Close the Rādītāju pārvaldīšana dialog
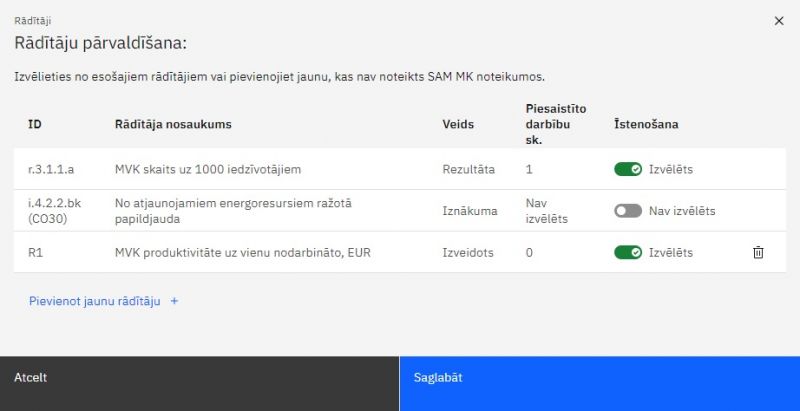800x411 pixels. 779,20
